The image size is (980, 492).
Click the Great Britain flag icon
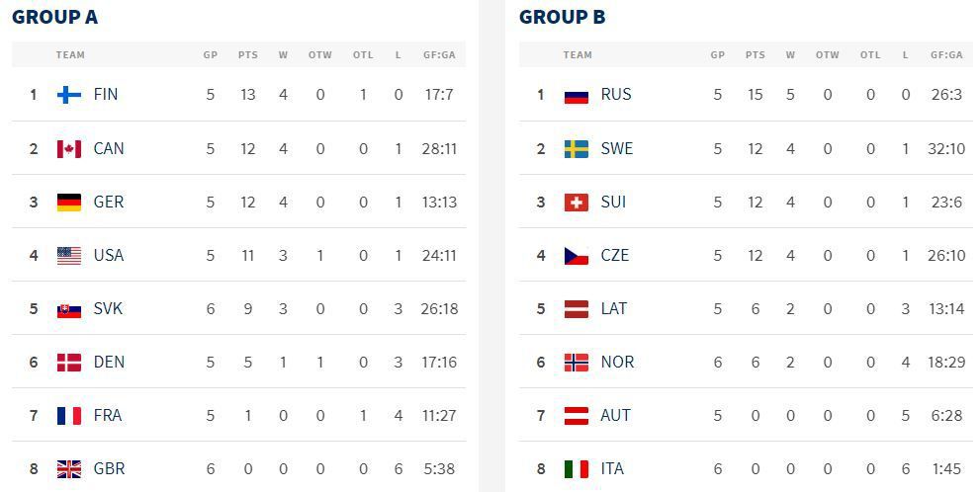[68, 469]
